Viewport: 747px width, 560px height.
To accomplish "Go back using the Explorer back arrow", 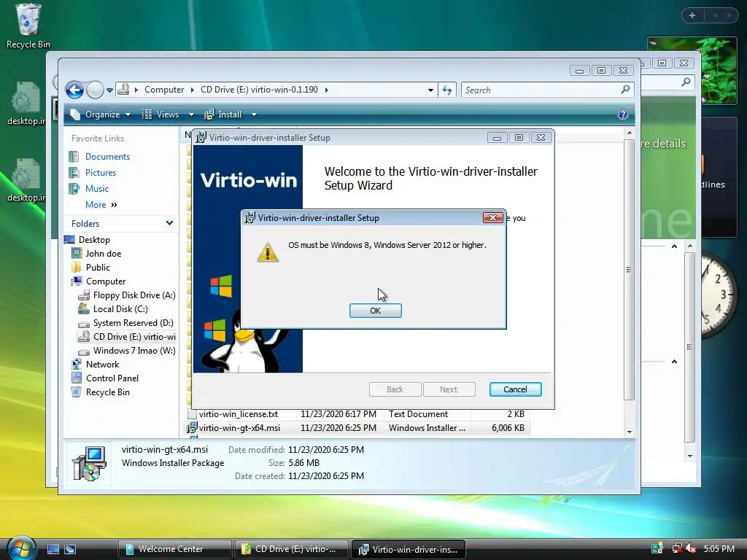I will [x=75, y=90].
